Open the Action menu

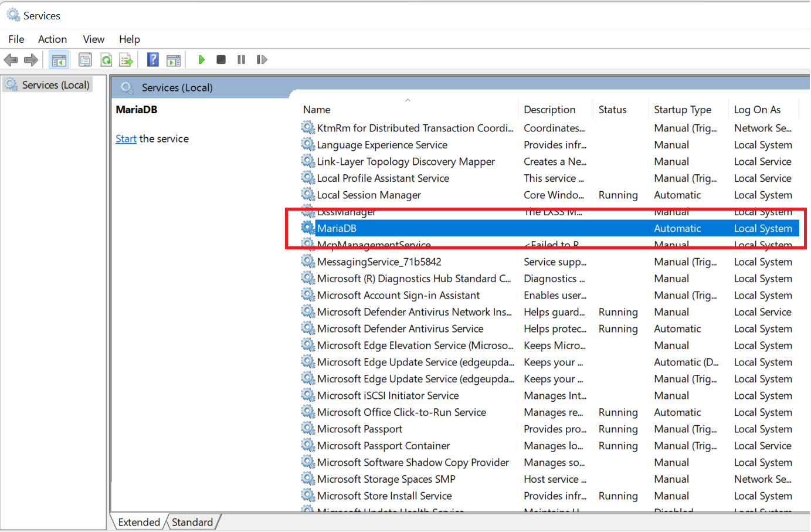[52, 39]
